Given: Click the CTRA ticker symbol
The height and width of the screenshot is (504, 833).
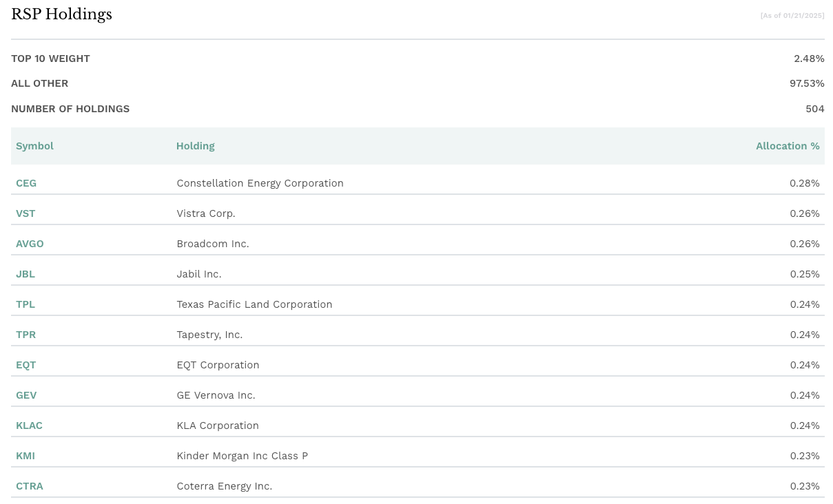Looking at the screenshot, I should [x=30, y=486].
